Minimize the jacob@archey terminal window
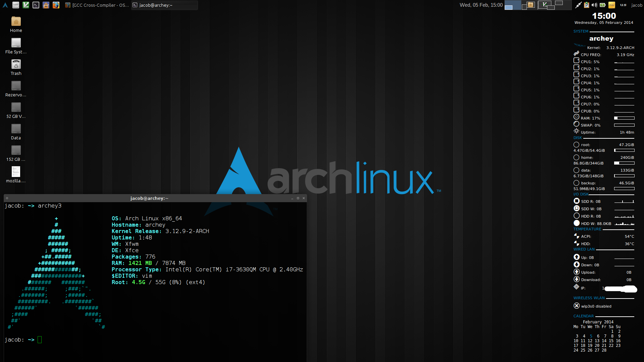This screenshot has width=644, height=362. [x=292, y=198]
